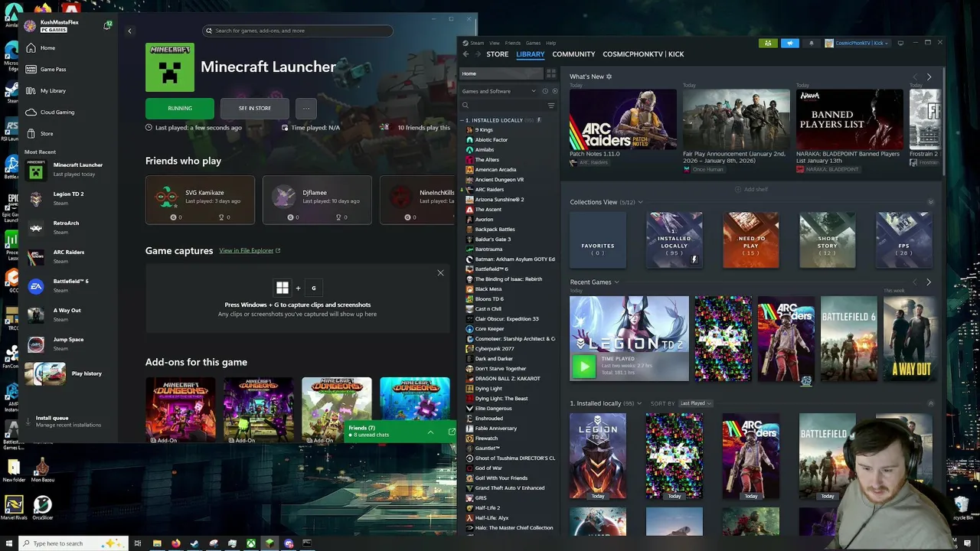Click What's New settings gear in Steam

pos(609,77)
